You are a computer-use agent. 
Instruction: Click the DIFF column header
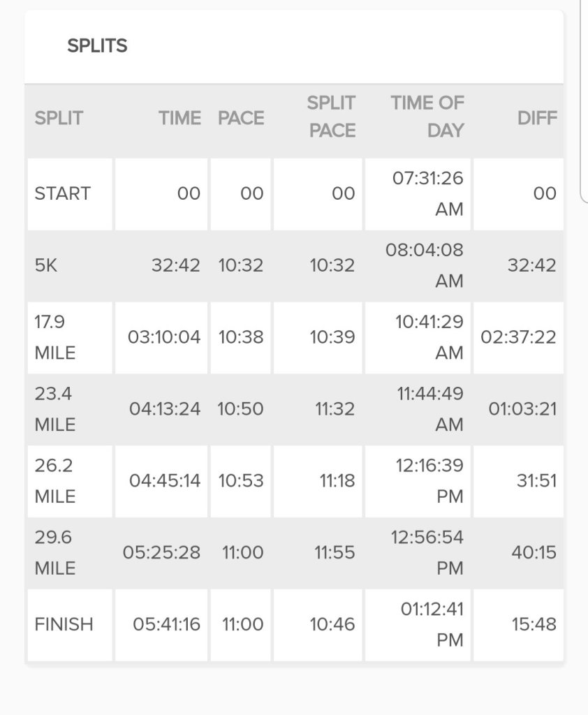537,118
